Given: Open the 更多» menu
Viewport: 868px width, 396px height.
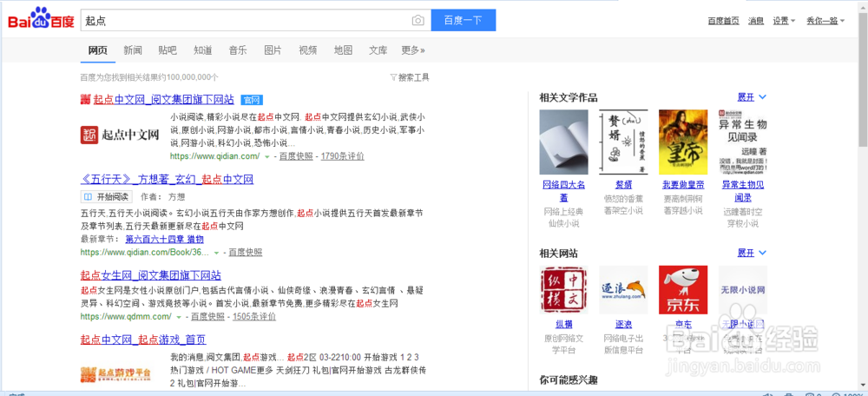Looking at the screenshot, I should pyautogui.click(x=413, y=50).
